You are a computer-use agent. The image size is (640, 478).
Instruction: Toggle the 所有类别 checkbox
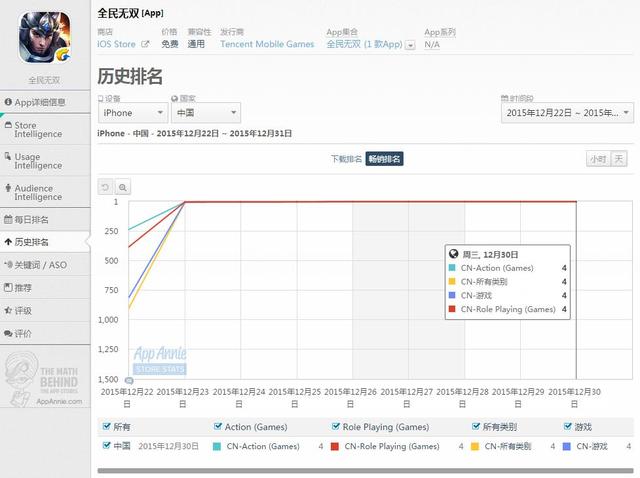(476, 426)
